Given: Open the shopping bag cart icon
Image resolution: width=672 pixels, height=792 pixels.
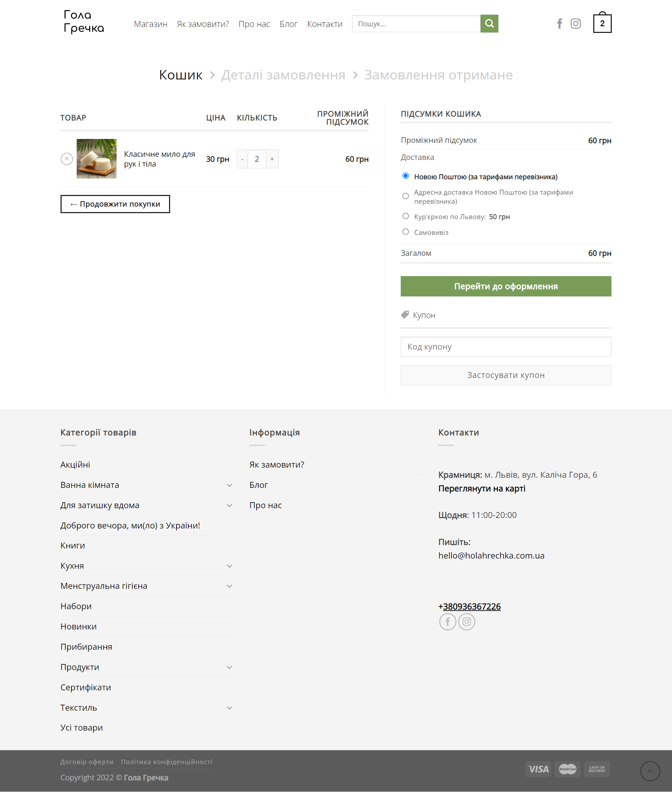Looking at the screenshot, I should click(602, 23).
